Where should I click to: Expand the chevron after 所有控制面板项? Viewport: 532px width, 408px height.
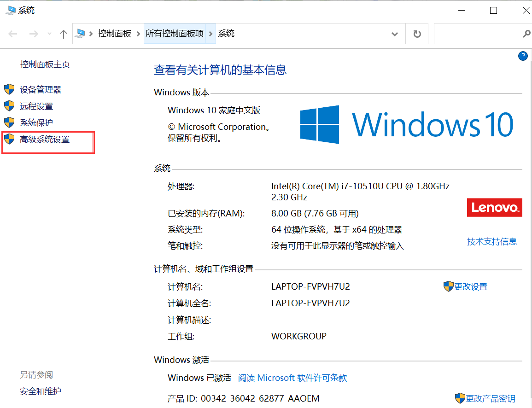coord(210,34)
